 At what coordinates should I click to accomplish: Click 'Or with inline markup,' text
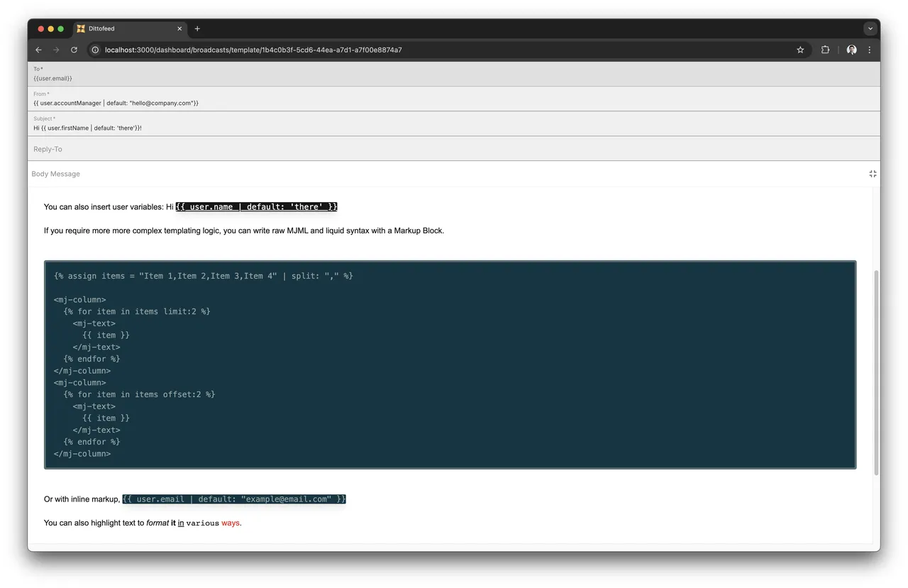82,499
